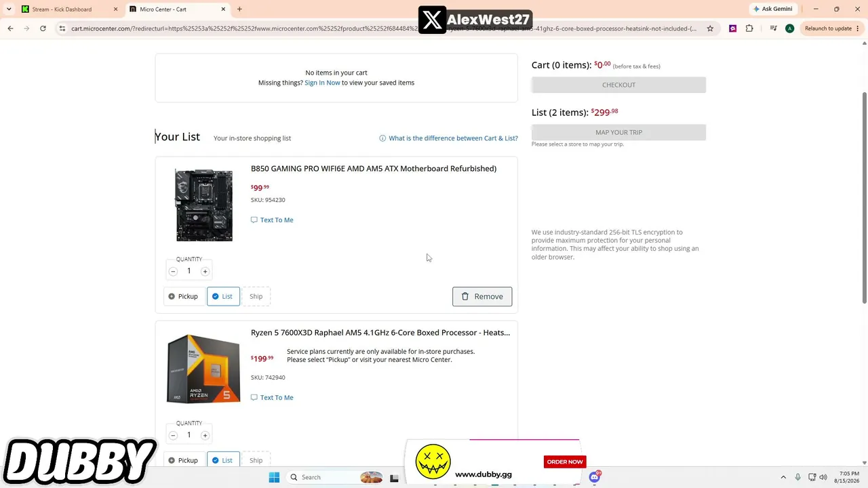This screenshot has width=868, height=488.
Task: Show hidden system tray icons
Action: 783,477
